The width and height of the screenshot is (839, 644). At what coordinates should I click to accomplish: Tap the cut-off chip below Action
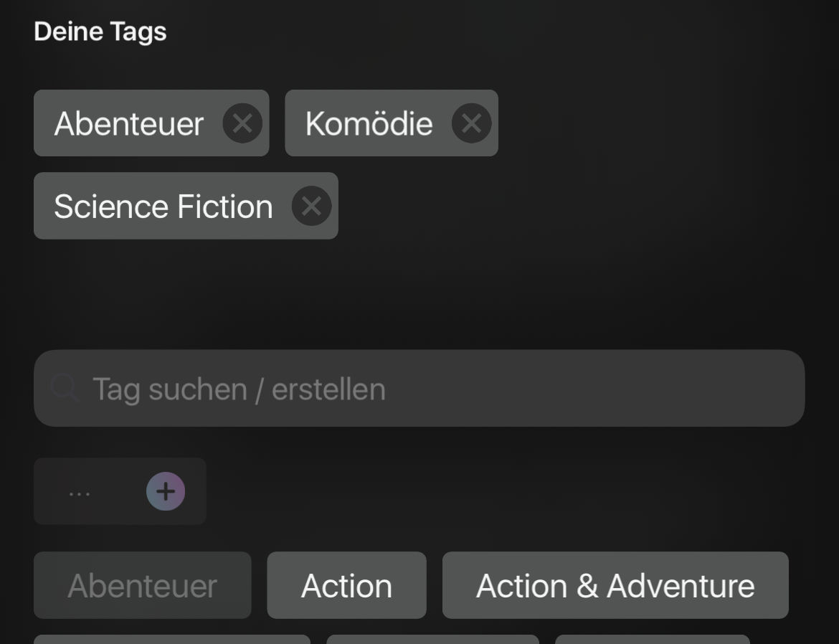[432, 639]
